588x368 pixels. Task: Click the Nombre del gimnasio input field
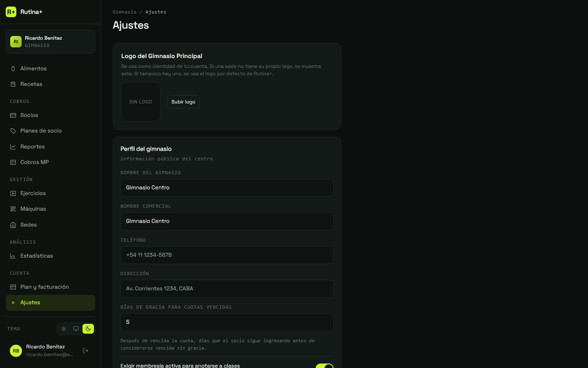227,188
